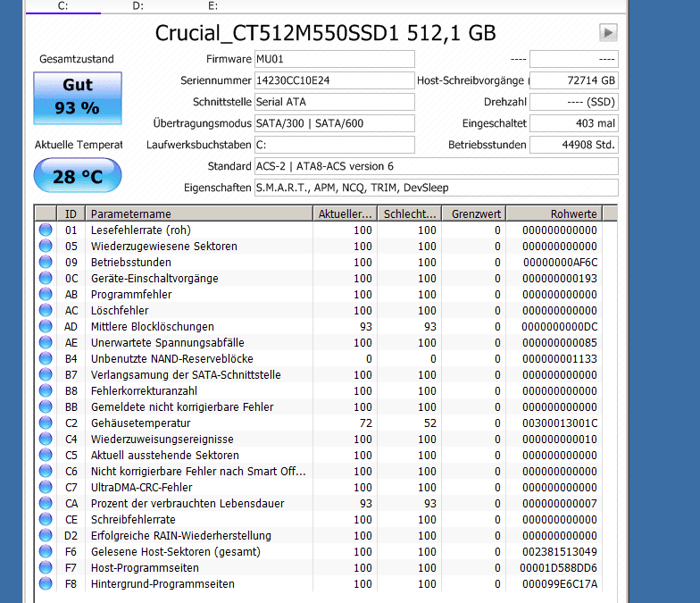
Task: Click status icon of Host-Programmseiten row
Action: click(x=46, y=567)
